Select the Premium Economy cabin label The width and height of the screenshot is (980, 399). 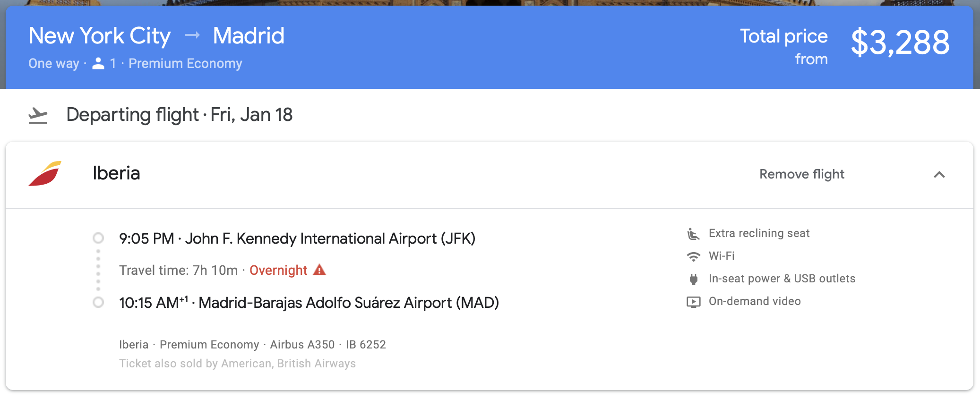click(185, 63)
